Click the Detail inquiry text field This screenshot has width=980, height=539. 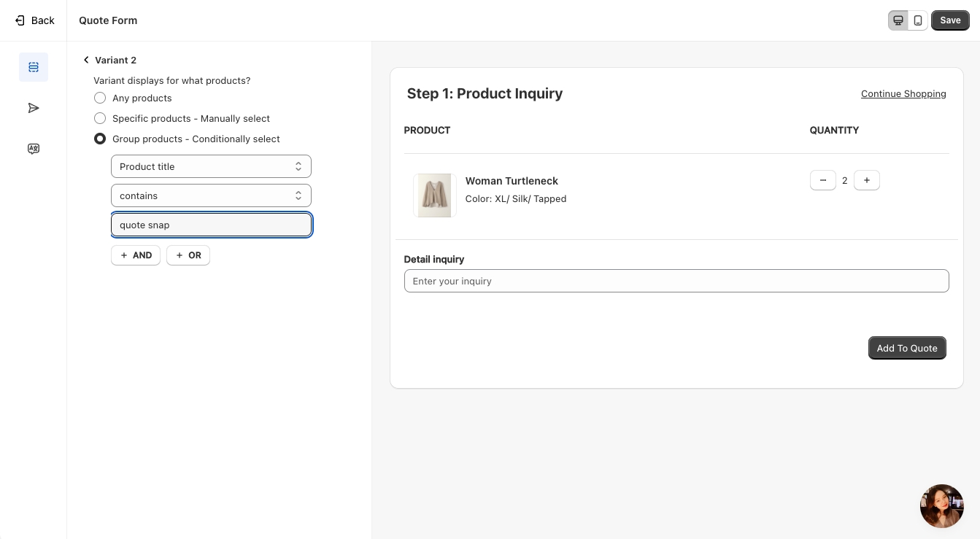click(676, 281)
